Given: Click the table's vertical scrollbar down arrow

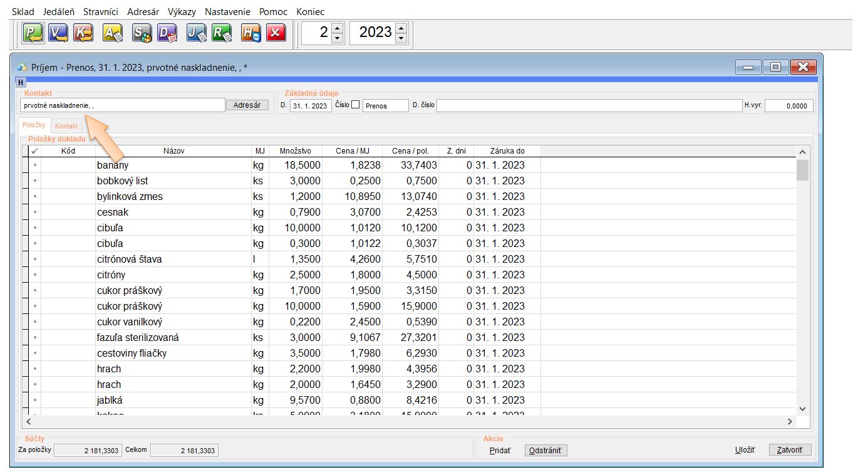Looking at the screenshot, I should click(x=802, y=409).
